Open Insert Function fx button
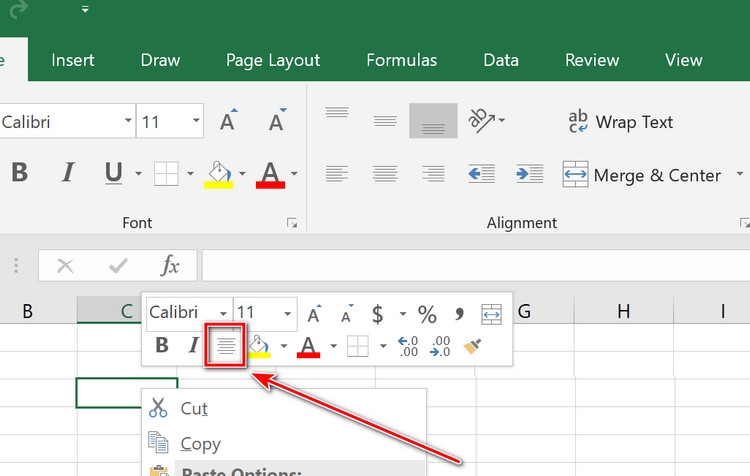Screen dimensions: 750x476 click(170, 266)
